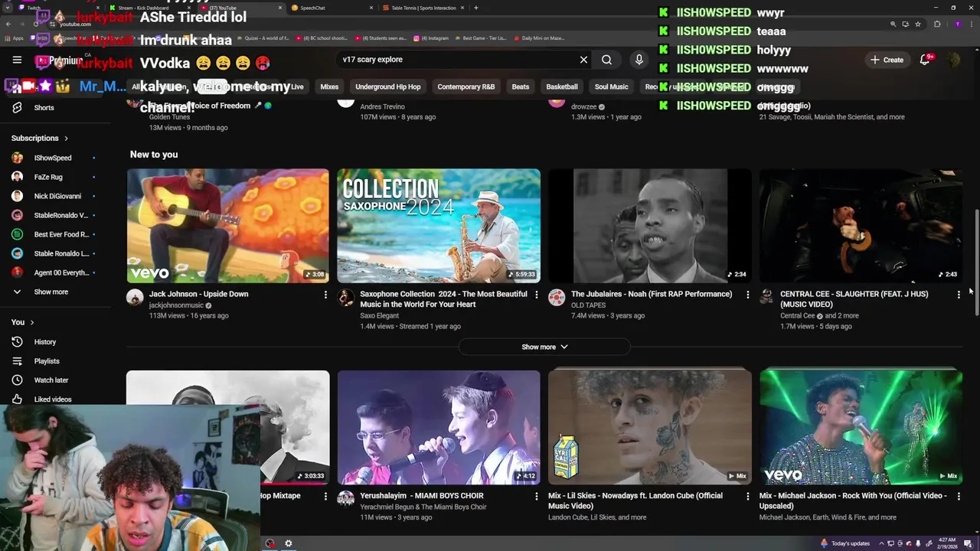Open Saxophone Collection 2024 thumbnail

pos(439,226)
